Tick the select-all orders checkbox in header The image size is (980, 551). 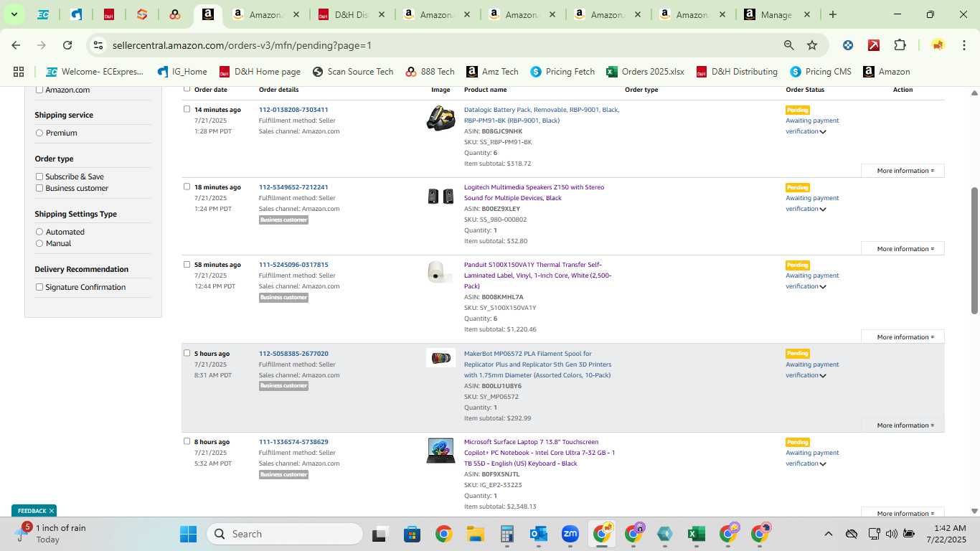[x=187, y=89]
